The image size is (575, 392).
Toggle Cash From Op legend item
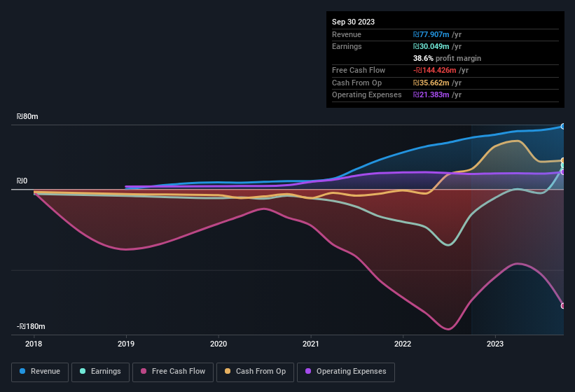point(255,372)
